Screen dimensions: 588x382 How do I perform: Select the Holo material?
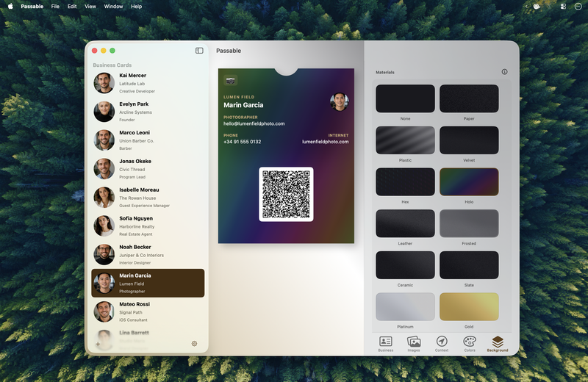coord(469,181)
